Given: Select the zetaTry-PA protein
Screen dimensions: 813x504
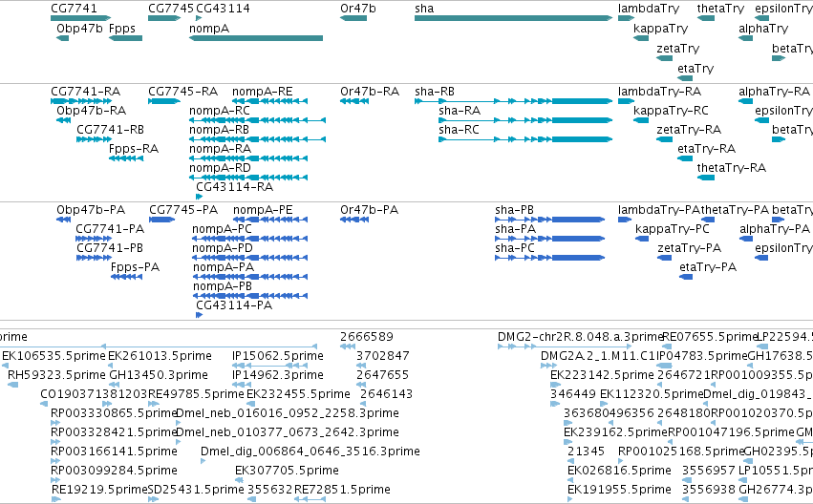Looking at the screenshot, I should click(664, 258).
